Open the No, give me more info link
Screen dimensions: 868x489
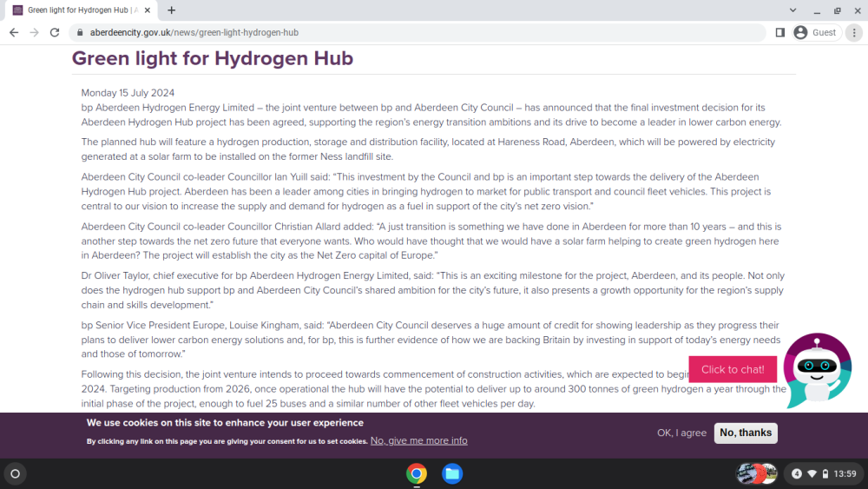419,441
